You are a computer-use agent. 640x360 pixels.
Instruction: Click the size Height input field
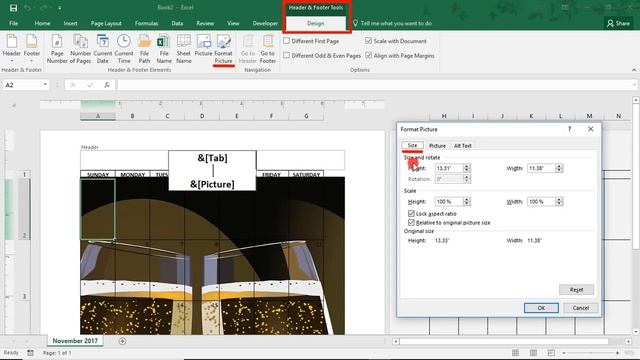(x=449, y=168)
